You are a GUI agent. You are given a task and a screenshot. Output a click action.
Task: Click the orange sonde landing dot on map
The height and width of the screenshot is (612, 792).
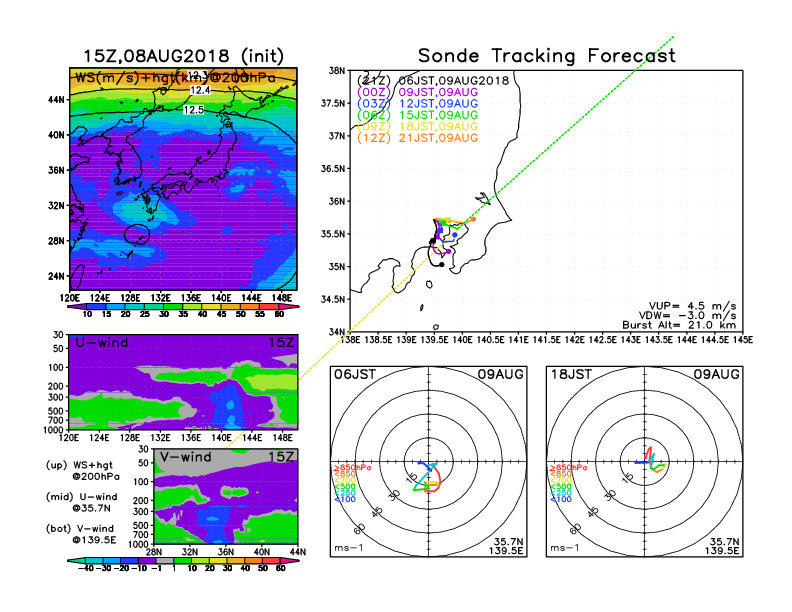[473, 219]
